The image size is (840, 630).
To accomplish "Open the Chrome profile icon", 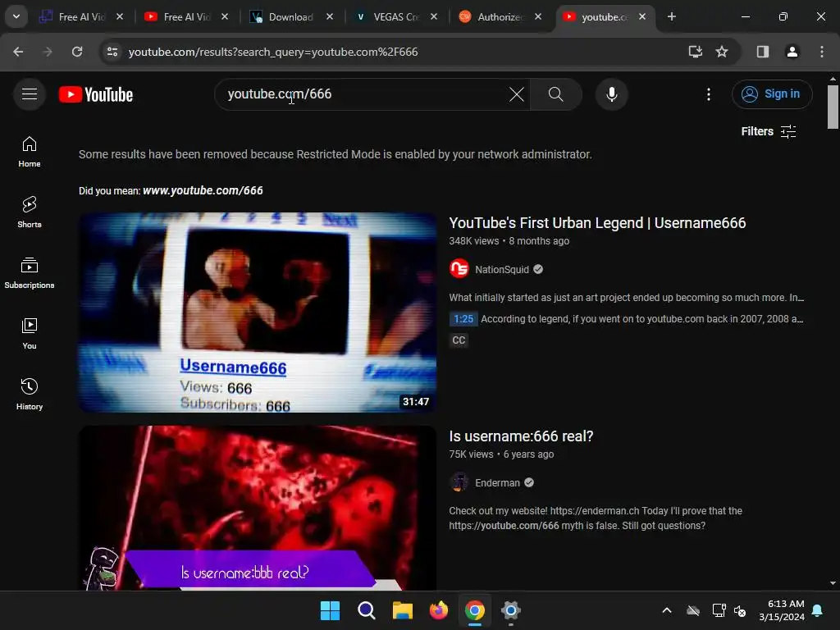I will click(792, 52).
